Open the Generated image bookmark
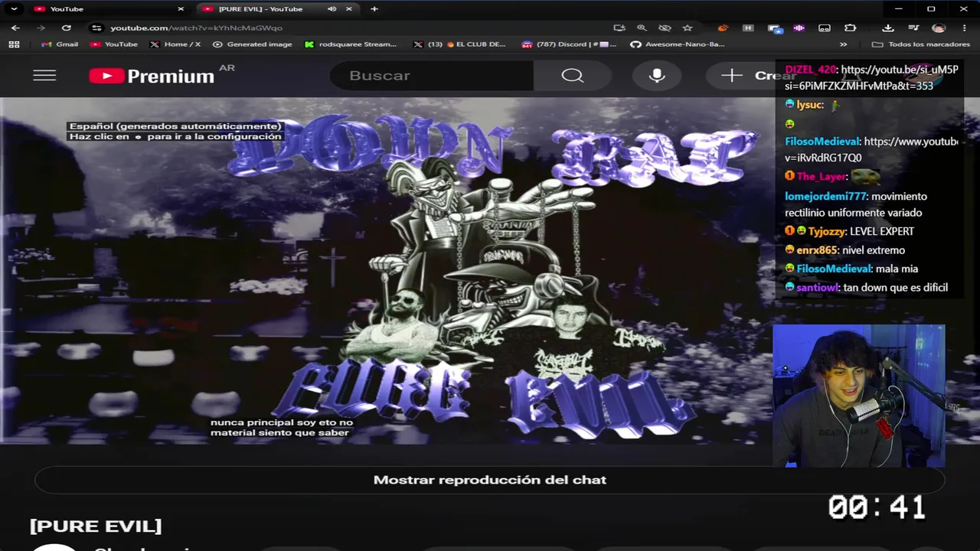 (x=253, y=44)
